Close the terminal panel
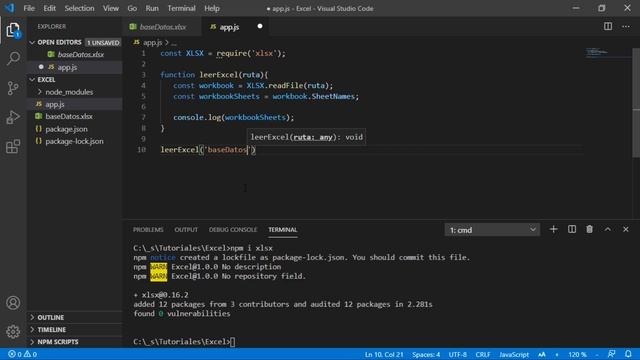Image resolution: width=640 pixels, height=360 pixels. [626, 229]
